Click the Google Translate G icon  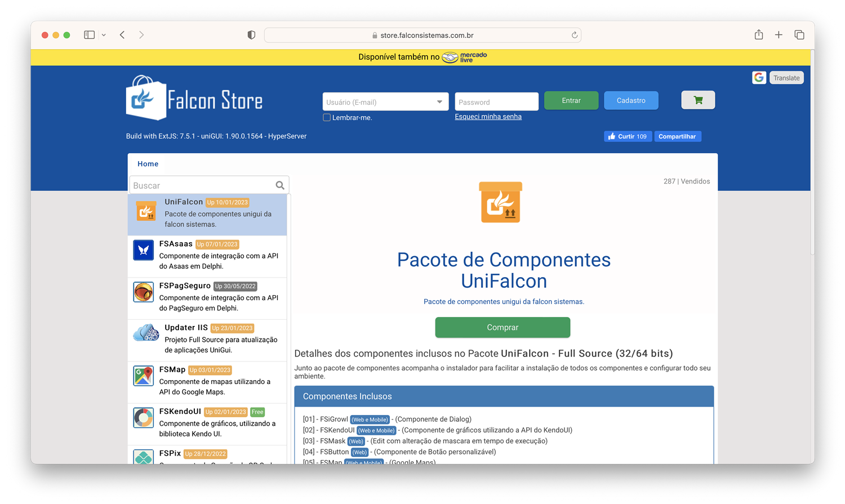(759, 78)
